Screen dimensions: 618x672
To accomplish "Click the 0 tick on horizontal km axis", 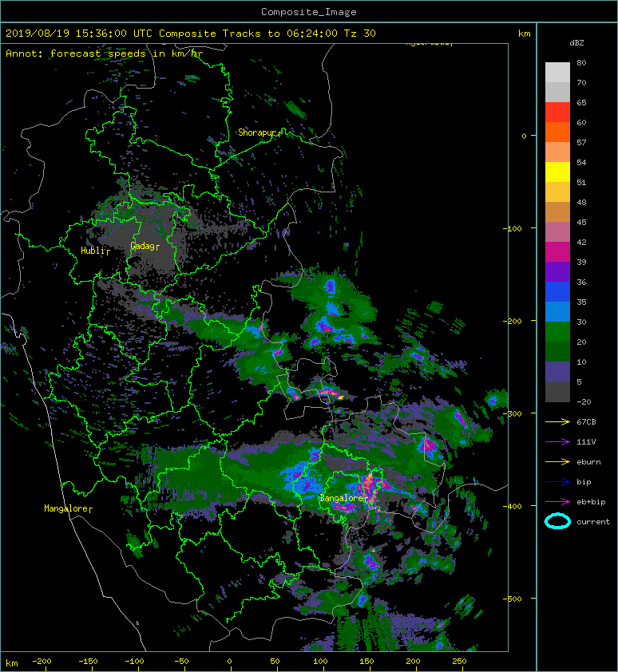I will click(x=229, y=662).
